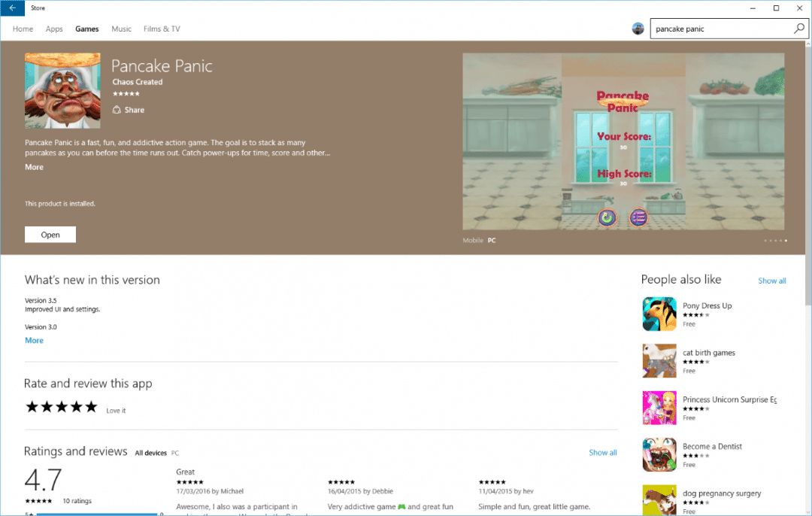812x516 pixels.
Task: Select the cat birth games icon
Action: tap(659, 360)
